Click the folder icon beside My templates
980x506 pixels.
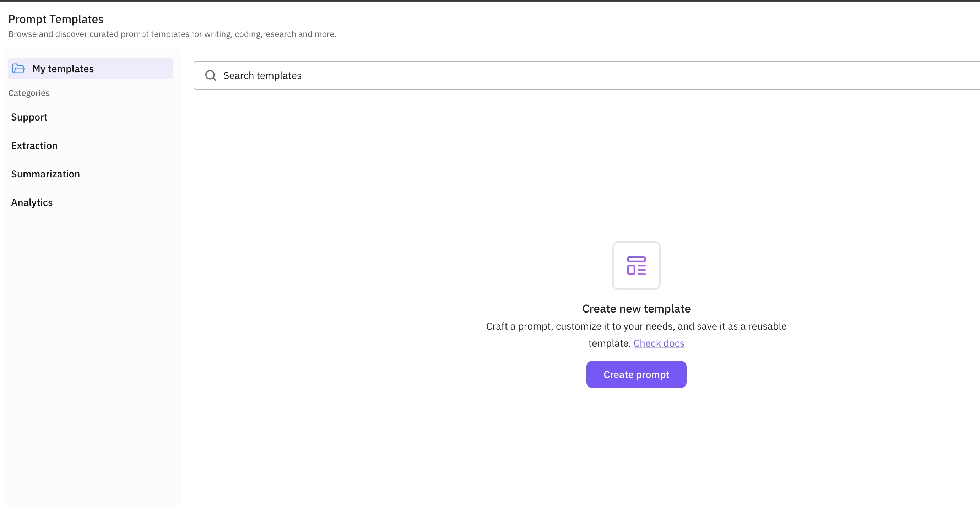click(x=18, y=69)
